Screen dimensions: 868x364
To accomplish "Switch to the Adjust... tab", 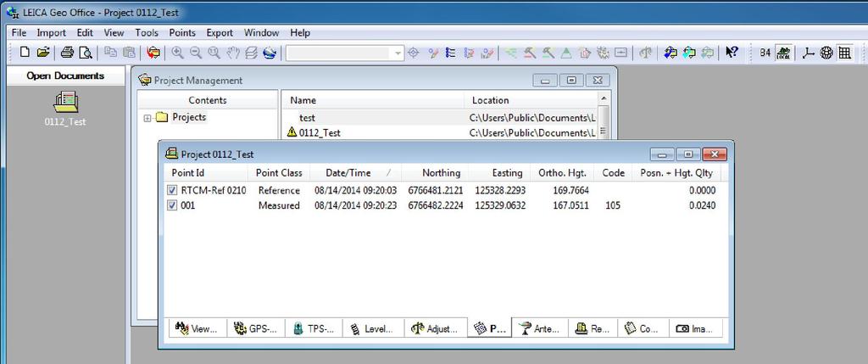I will (x=436, y=328).
